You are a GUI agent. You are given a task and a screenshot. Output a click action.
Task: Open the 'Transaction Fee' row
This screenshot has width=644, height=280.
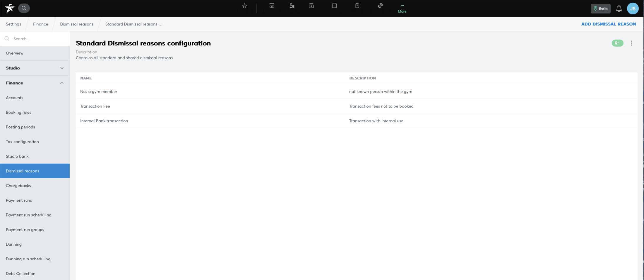tap(357, 106)
